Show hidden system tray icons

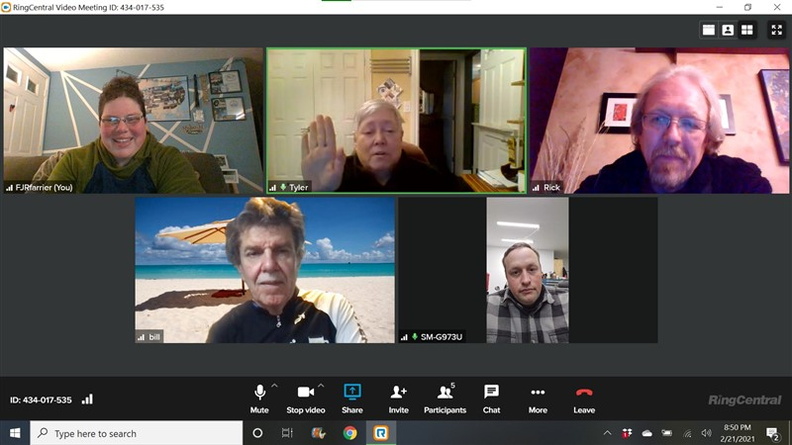[x=608, y=433]
